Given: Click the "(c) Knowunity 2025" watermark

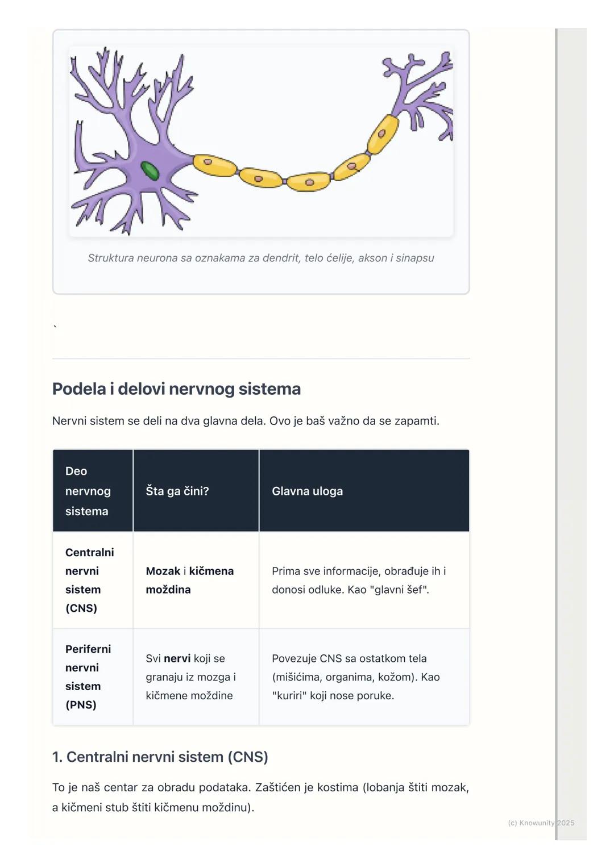Looking at the screenshot, I should 541,823.
